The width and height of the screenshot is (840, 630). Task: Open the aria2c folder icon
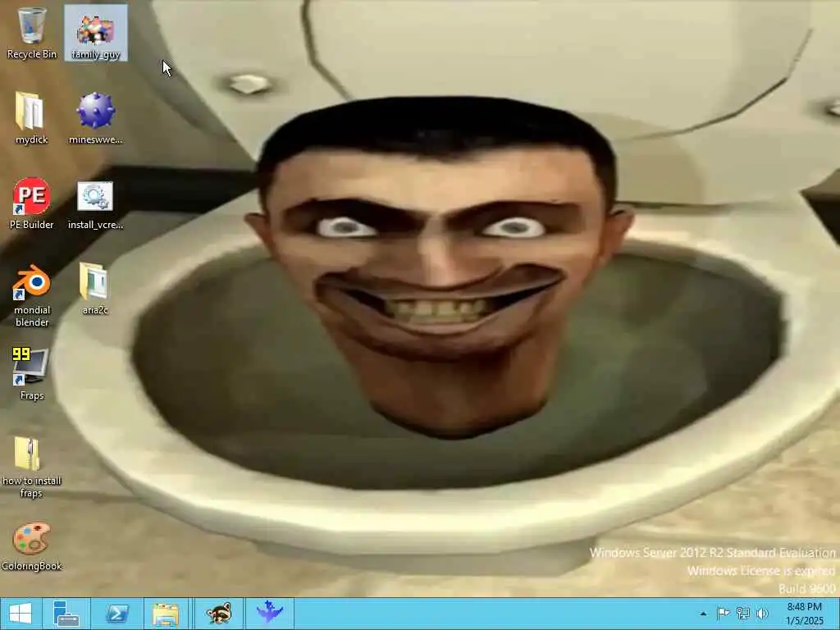point(95,288)
